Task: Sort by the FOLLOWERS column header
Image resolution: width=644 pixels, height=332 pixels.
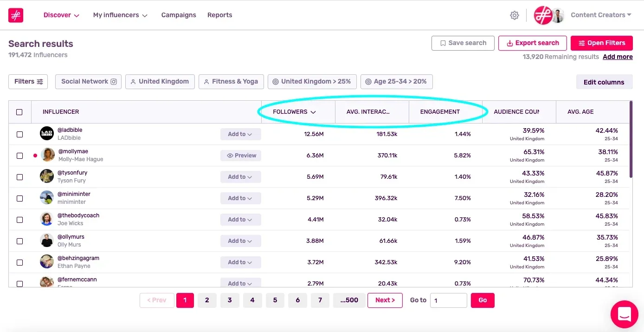Action: [x=294, y=112]
